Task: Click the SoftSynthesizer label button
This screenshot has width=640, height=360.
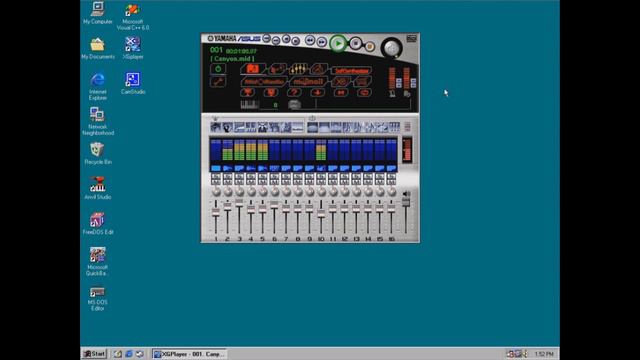Action: point(351,71)
